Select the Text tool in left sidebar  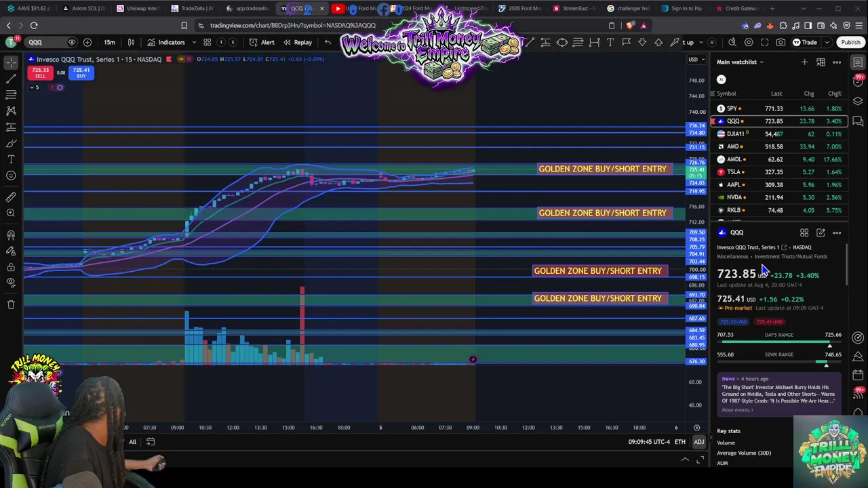tap(11, 159)
